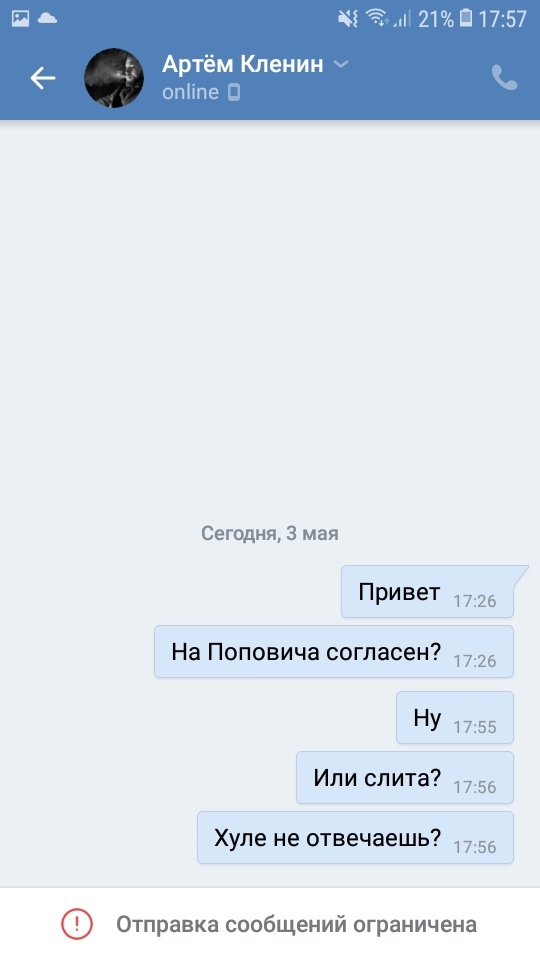Tap the mobile device icon beside online

(x=234, y=92)
